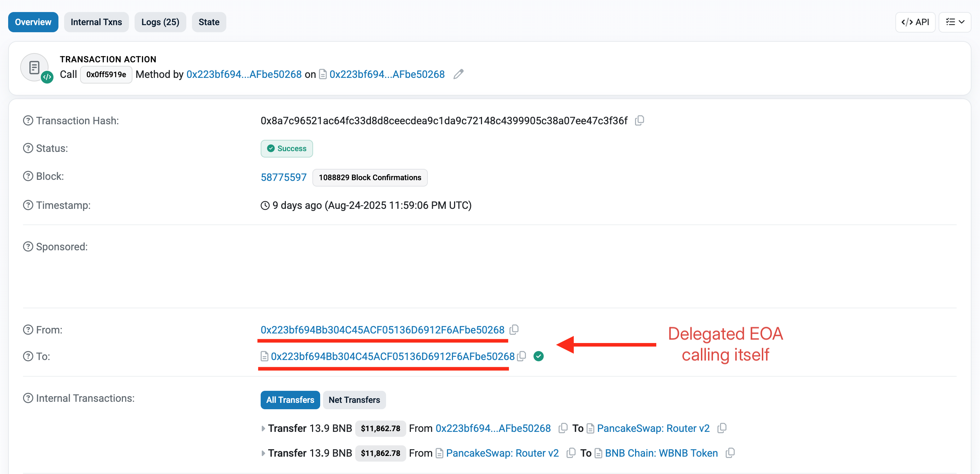
Task: Click the 0x0ff5919e method badge
Action: [x=106, y=74]
